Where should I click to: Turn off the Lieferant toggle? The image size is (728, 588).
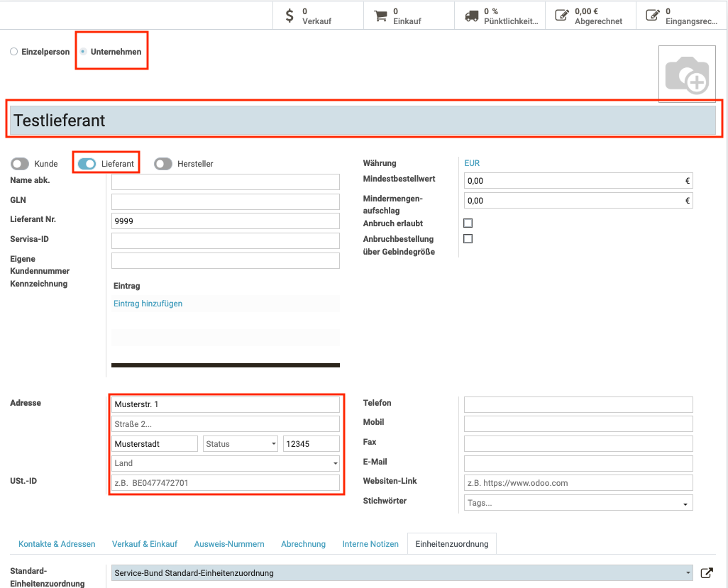87,164
